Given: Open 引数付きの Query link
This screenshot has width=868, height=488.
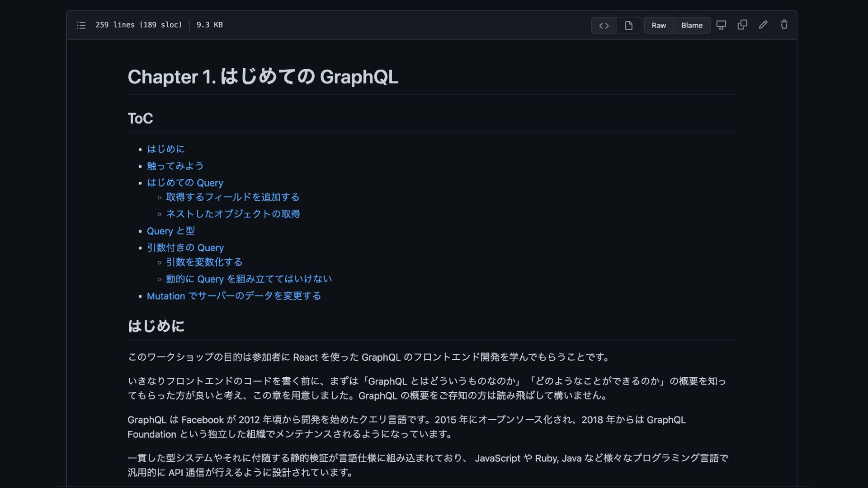Looking at the screenshot, I should [185, 248].
